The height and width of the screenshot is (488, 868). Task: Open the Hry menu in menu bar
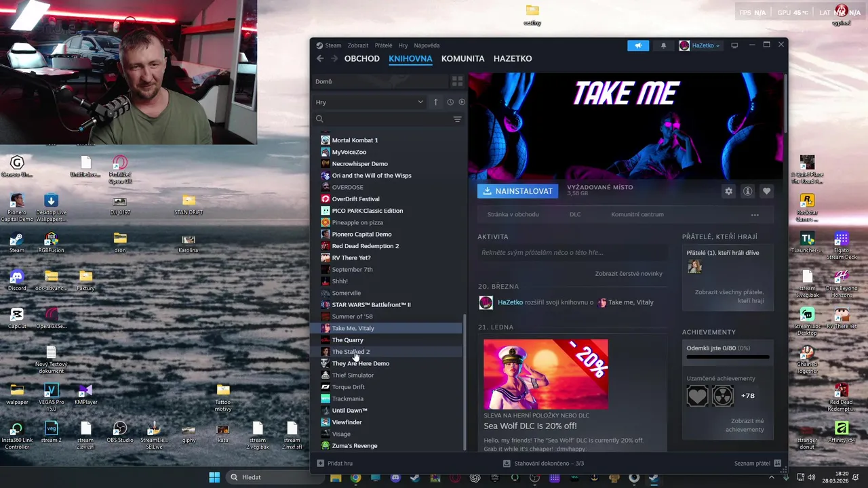pyautogui.click(x=403, y=45)
